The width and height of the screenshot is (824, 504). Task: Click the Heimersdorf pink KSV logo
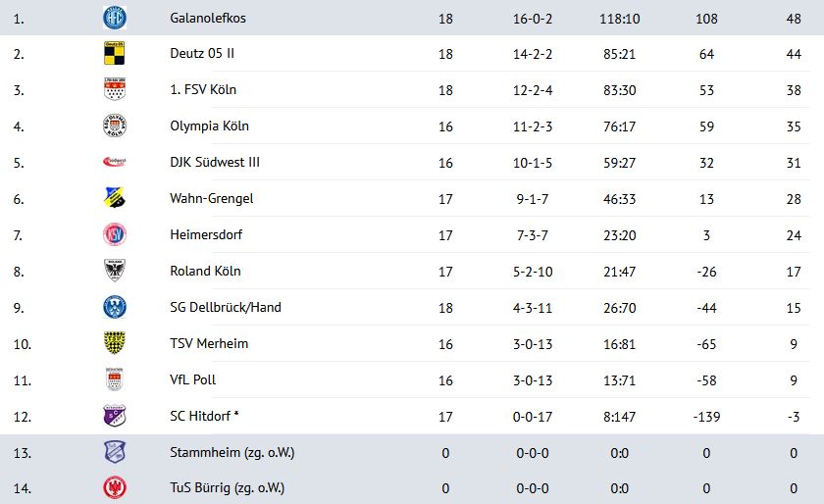pos(115,234)
